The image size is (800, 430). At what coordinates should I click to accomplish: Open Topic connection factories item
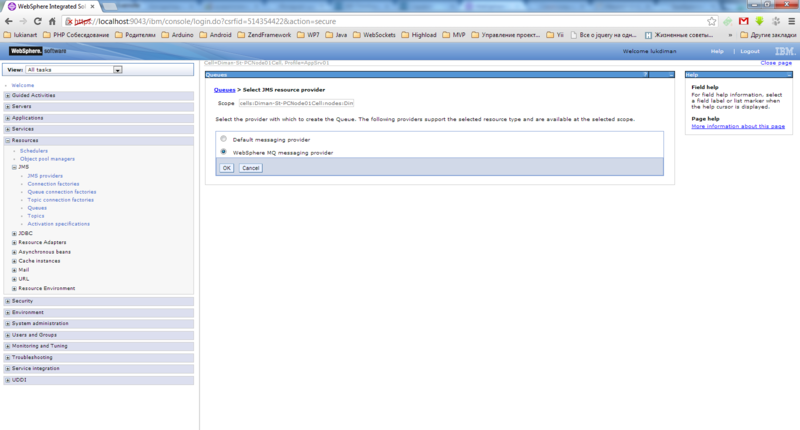point(60,200)
